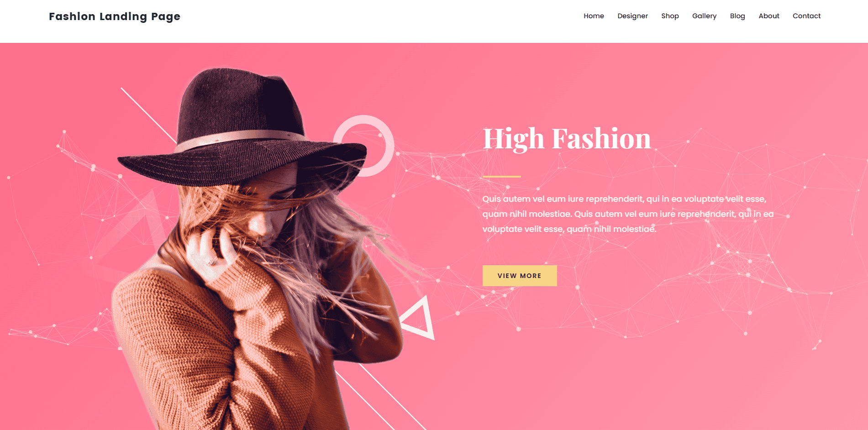Open the Shop menu item

[670, 16]
